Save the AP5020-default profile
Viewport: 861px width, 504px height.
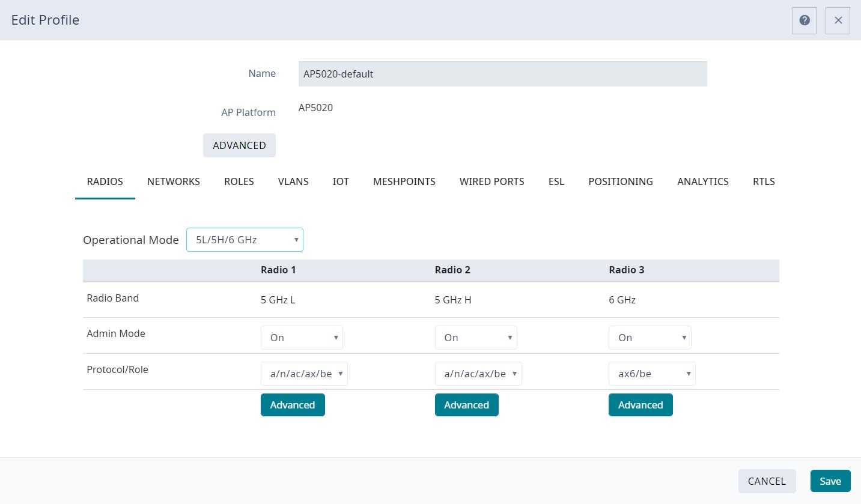coord(830,481)
